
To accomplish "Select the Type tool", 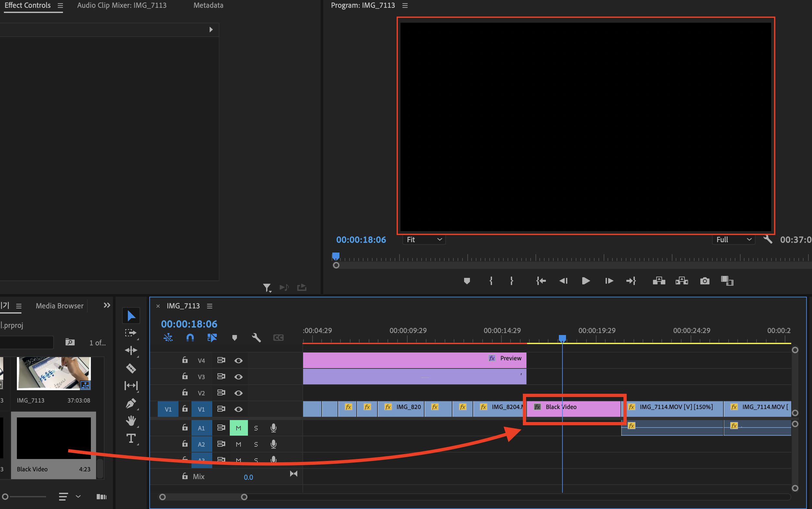I will 131,438.
